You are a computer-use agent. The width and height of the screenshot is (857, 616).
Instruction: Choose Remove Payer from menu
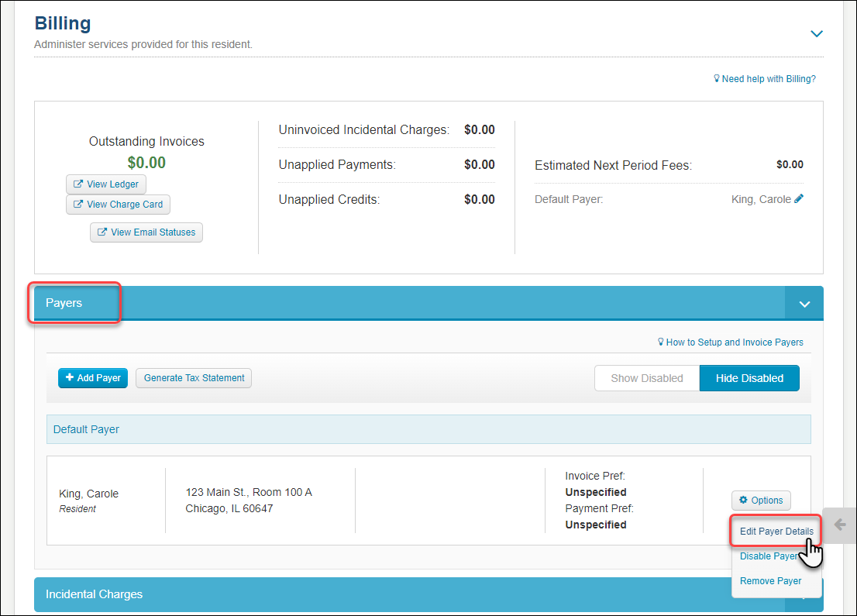point(770,581)
